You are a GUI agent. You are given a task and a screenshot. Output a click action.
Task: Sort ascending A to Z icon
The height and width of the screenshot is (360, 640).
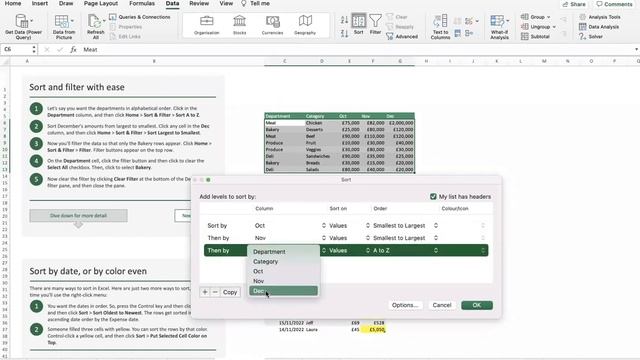(x=344, y=20)
